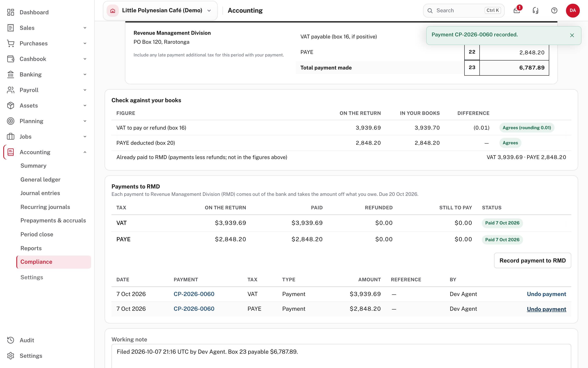Open the Dashboard grid icon
588x368 pixels.
tap(10, 12)
